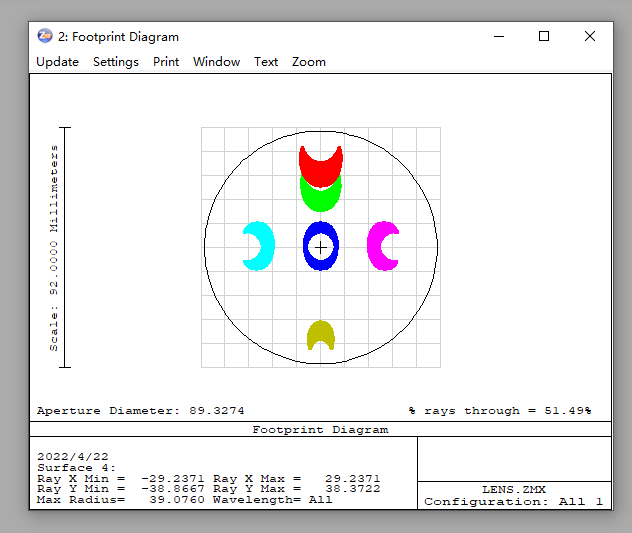Click the 'Ray Y Min = -38.8667' value
632x533 pixels.
(x=121, y=489)
